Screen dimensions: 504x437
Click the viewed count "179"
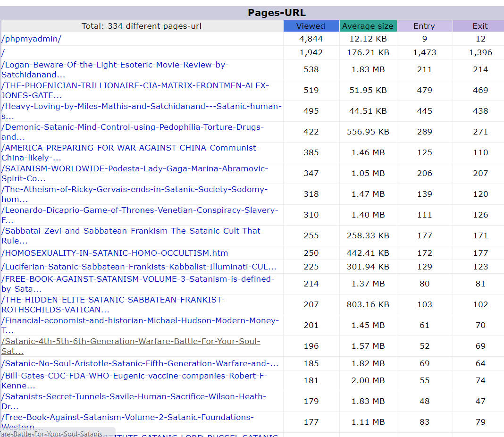(311, 401)
